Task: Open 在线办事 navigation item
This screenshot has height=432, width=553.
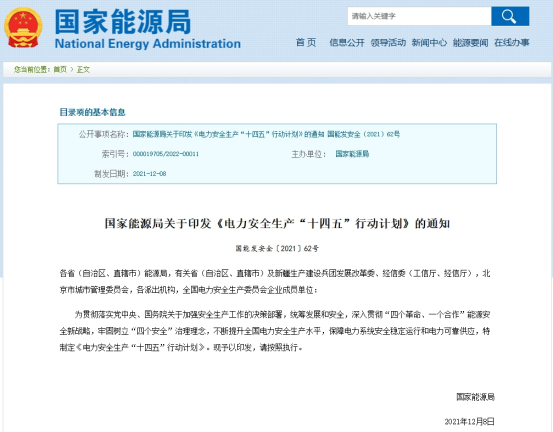Action: click(x=512, y=43)
